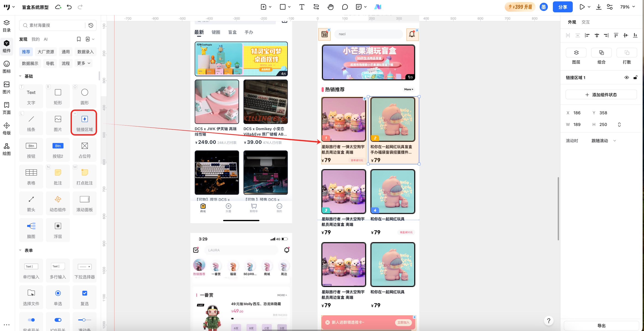Expand the 更多 category dropdown
The height and width of the screenshot is (331, 644).
coord(84,63)
